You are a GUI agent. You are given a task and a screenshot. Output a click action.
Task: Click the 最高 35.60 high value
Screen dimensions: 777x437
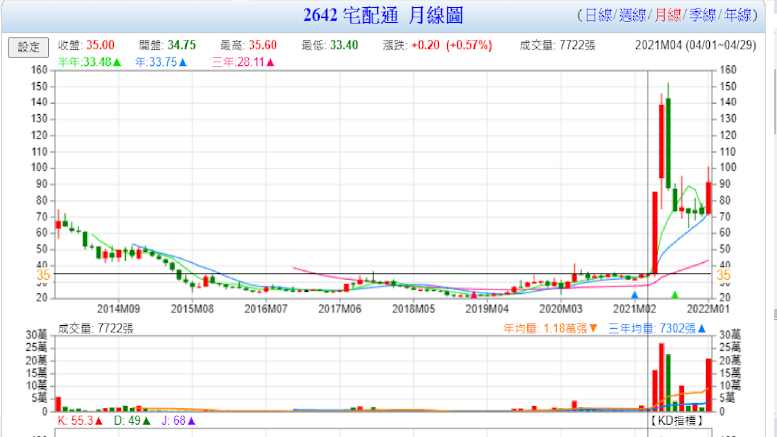click(263, 45)
